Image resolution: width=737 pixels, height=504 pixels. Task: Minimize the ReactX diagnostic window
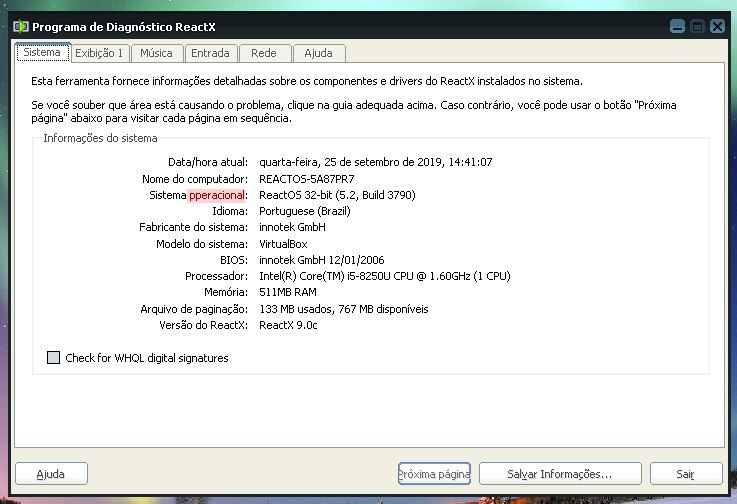click(x=677, y=26)
